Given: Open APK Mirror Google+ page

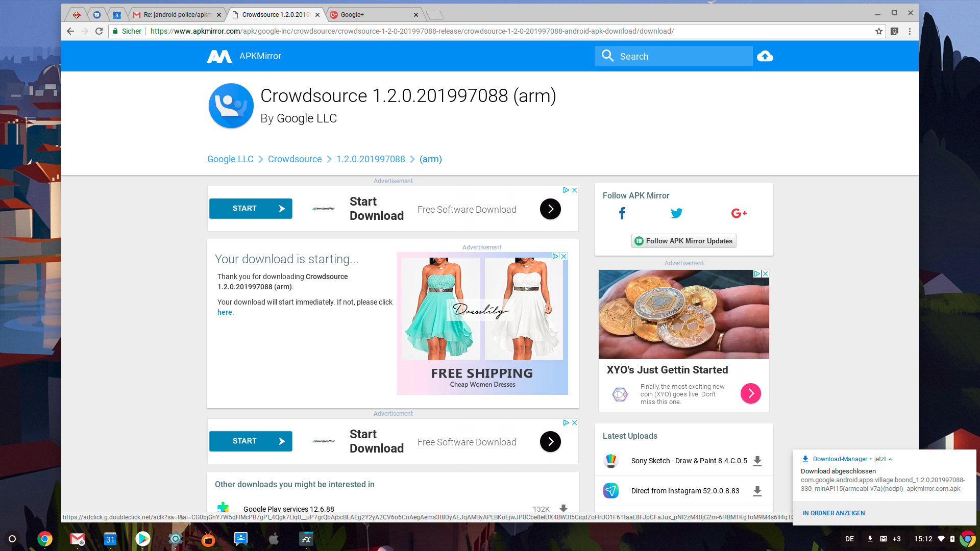Looking at the screenshot, I should 739,213.
